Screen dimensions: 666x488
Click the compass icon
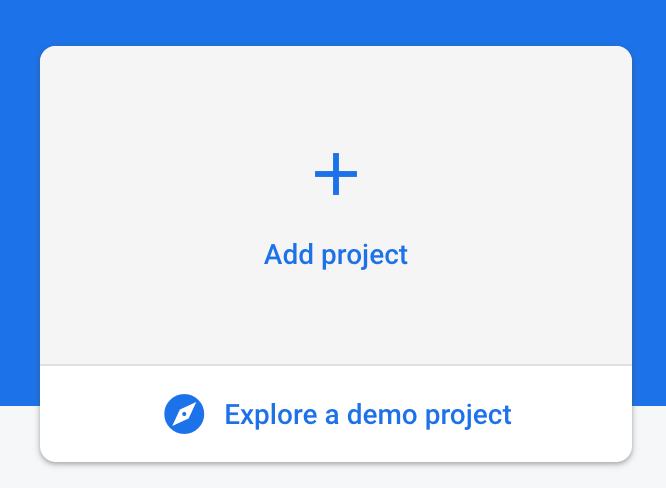[x=184, y=414]
